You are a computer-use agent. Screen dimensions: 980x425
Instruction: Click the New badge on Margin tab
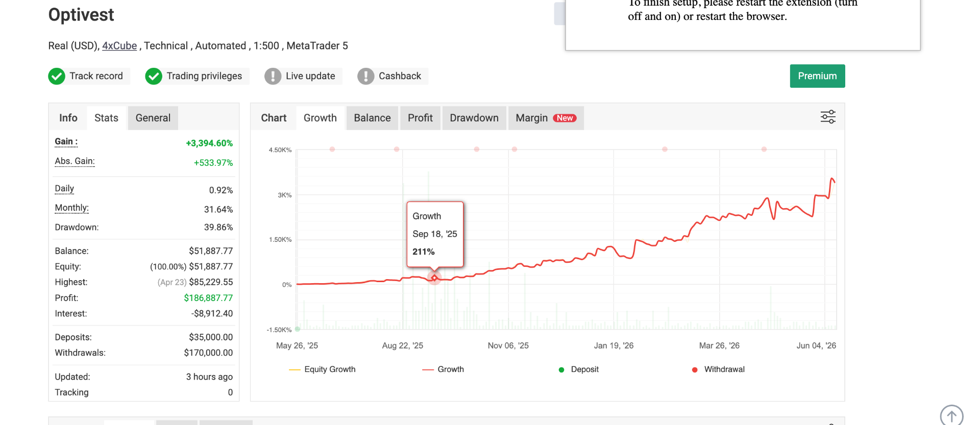(565, 118)
